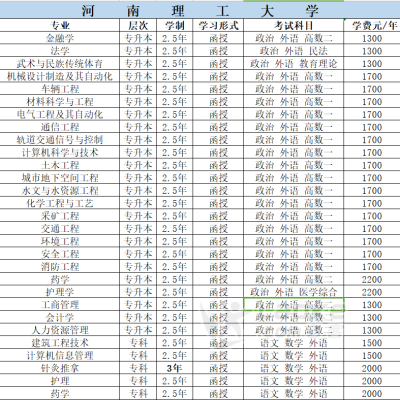Click the 语文 数学 外语 cell in 针灸推拿 row
400x400 pixels.
click(x=294, y=368)
